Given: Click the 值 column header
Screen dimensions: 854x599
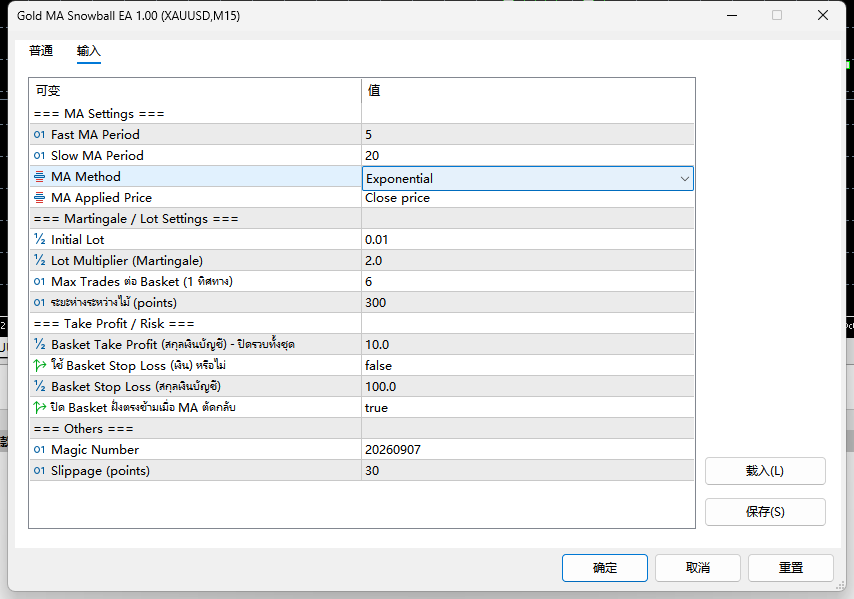Looking at the screenshot, I should point(528,90).
